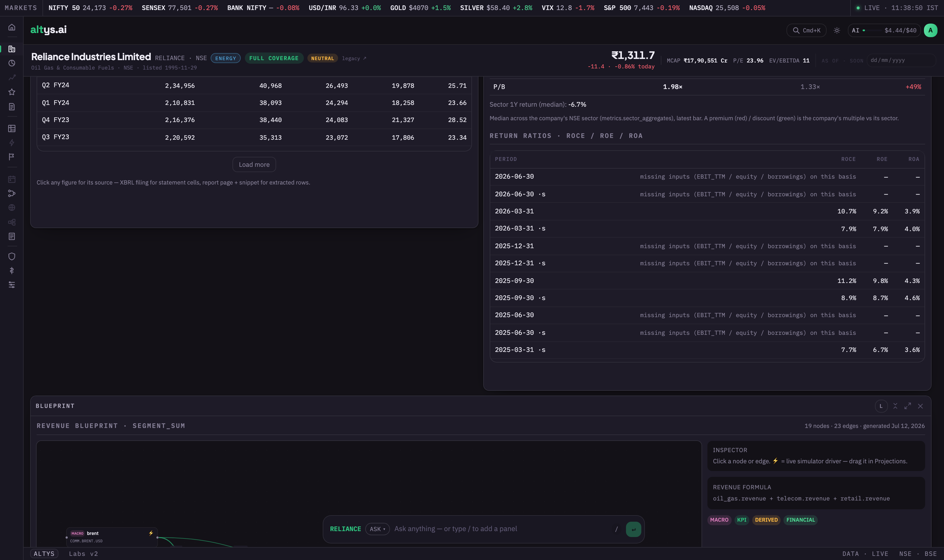Click the Q3 FY23 value 23.34
Screen dimensions: 944x560
[457, 137]
